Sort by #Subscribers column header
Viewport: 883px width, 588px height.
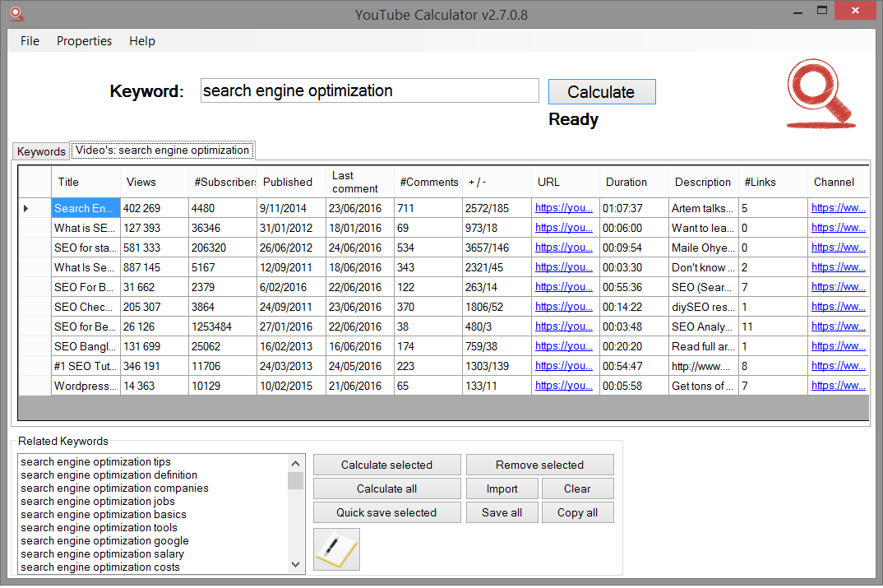point(223,182)
